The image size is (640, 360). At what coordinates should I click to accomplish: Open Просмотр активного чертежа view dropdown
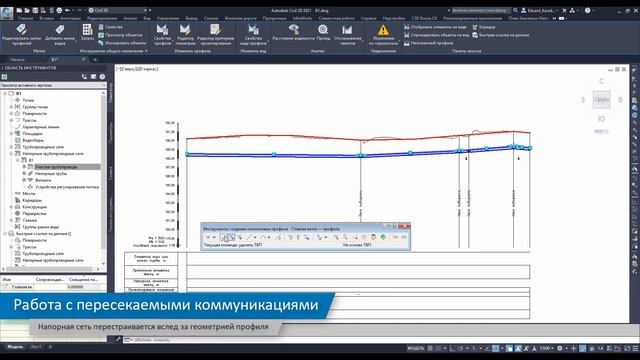tap(53, 85)
